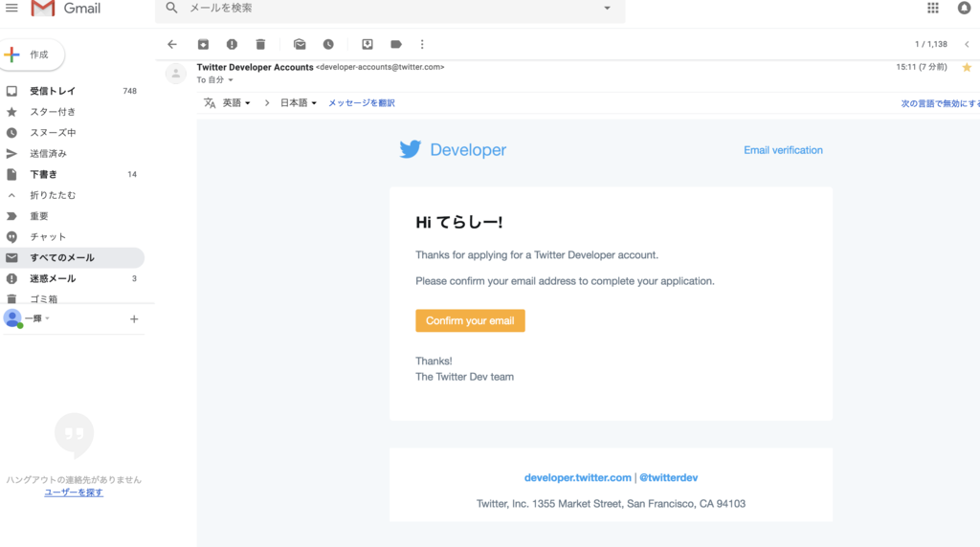Focus the メールを検索 search field

pyautogui.click(x=390, y=9)
